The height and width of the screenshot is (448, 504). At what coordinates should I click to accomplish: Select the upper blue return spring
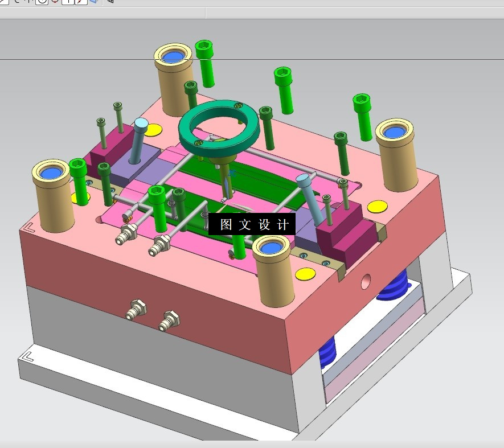pos(394,286)
